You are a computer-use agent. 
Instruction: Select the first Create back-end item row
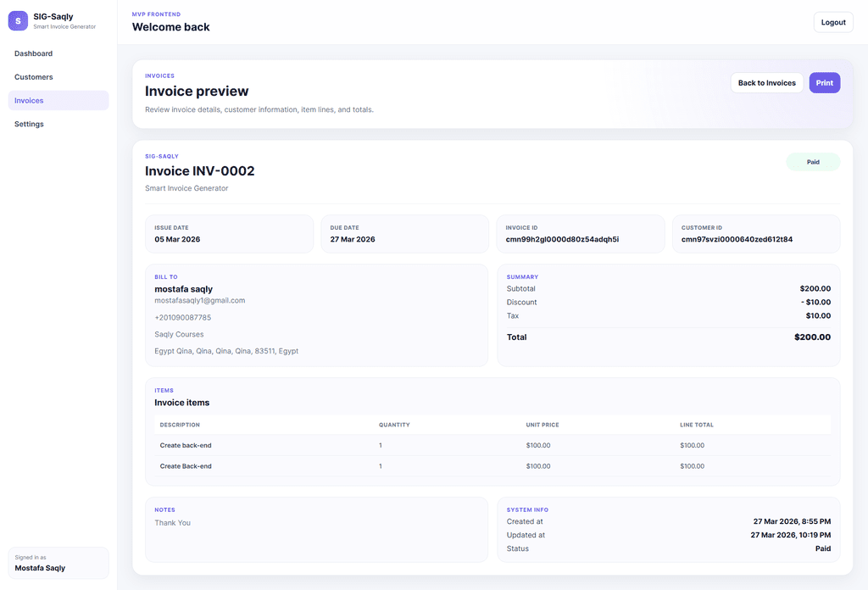492,445
